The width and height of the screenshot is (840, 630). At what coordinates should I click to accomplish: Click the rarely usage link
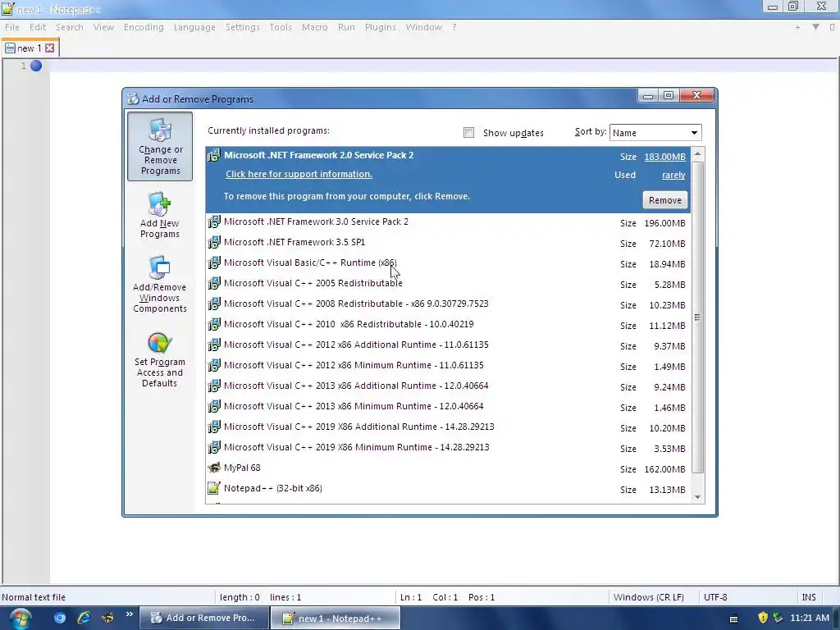(x=673, y=175)
